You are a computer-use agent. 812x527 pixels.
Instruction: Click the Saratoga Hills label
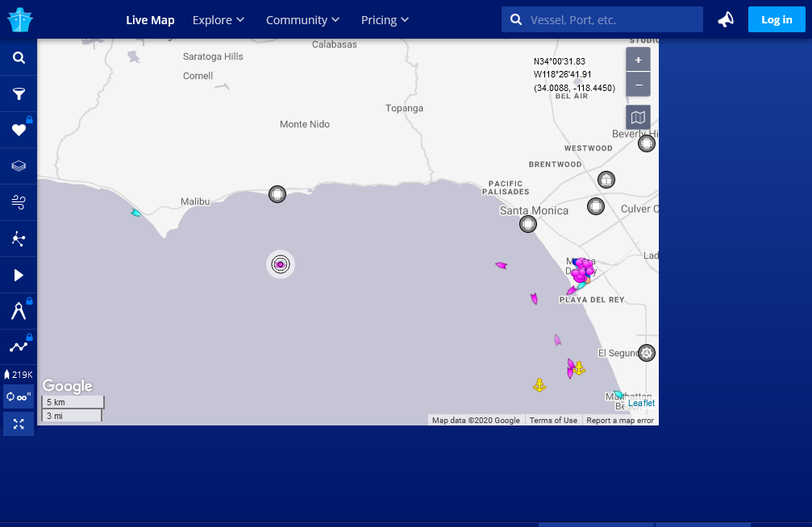pyautogui.click(x=213, y=56)
